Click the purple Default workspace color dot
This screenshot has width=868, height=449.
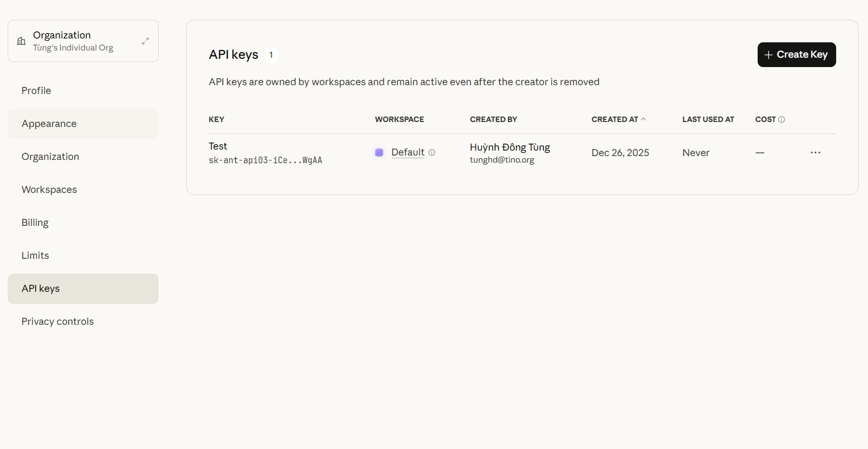click(x=379, y=153)
